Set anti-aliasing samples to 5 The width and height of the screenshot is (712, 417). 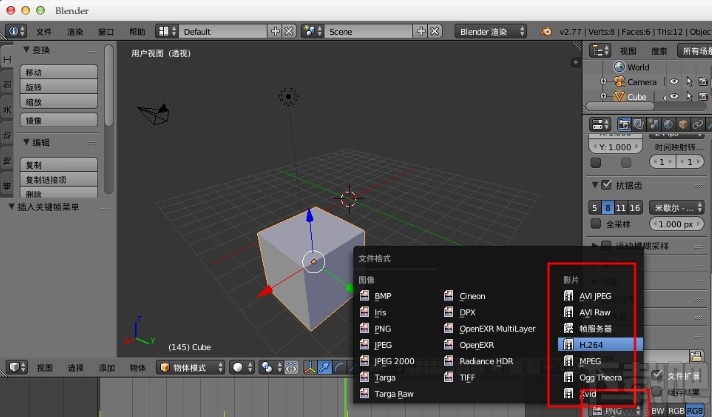click(x=594, y=208)
